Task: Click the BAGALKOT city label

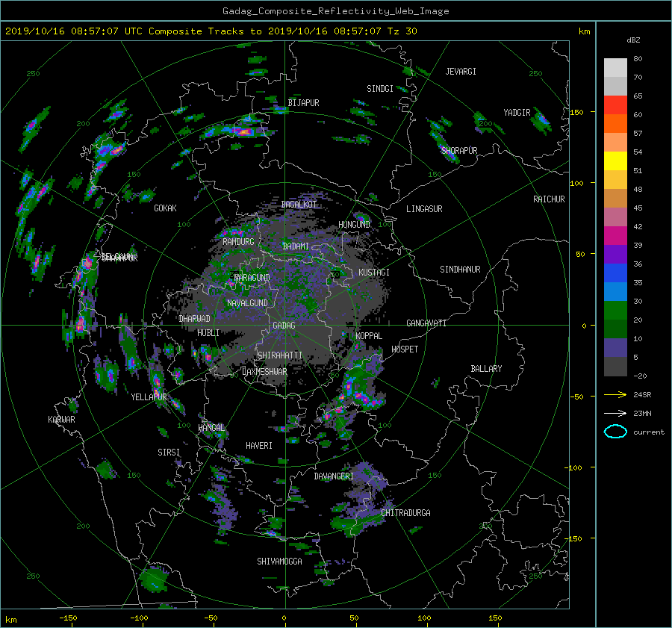Action: point(299,205)
